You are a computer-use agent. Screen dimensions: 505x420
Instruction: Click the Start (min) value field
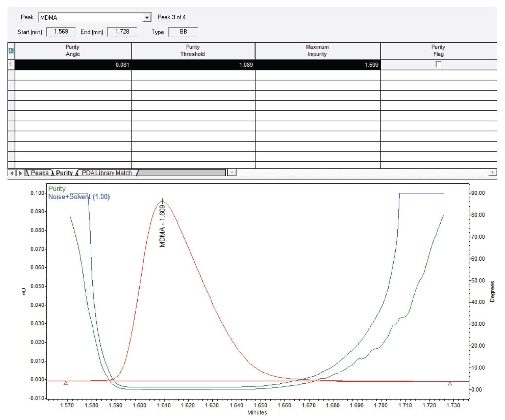[62, 32]
